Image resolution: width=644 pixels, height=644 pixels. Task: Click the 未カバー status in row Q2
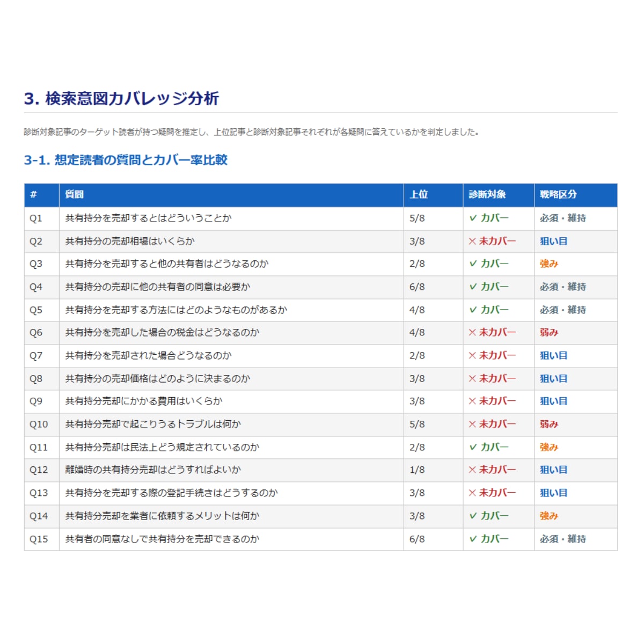492,241
